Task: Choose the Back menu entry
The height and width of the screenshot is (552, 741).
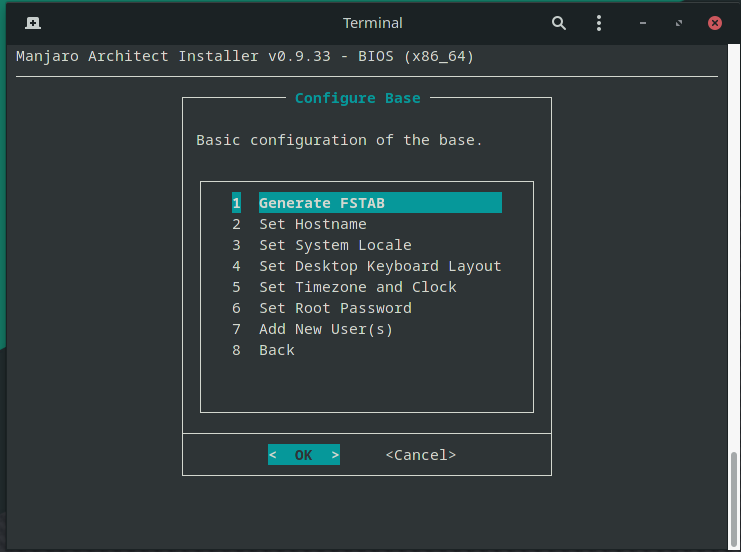Action: (276, 350)
